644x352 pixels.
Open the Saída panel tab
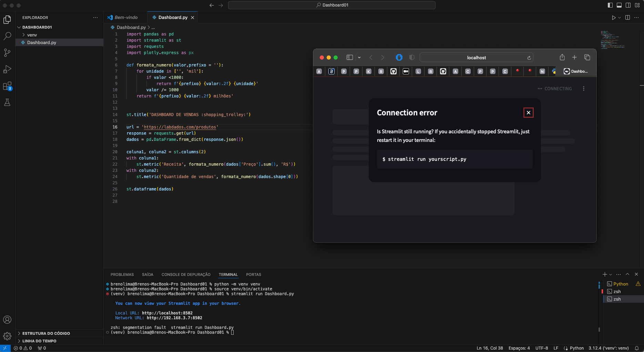point(147,275)
